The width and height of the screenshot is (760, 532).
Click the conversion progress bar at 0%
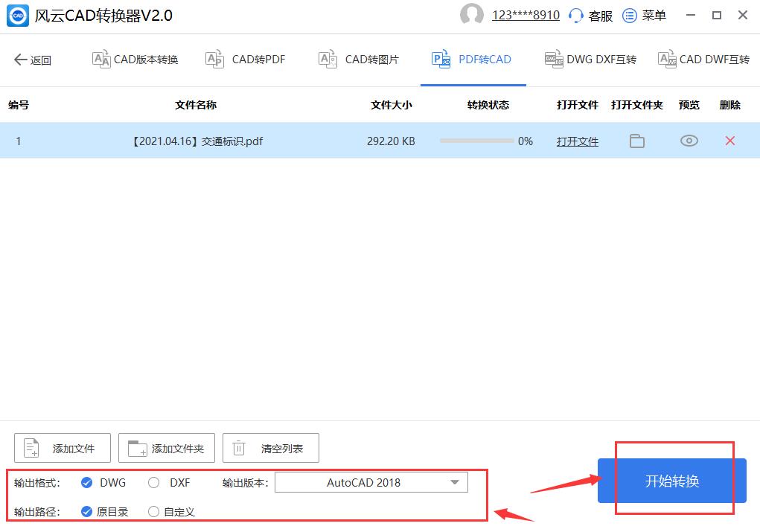pyautogui.click(x=477, y=141)
